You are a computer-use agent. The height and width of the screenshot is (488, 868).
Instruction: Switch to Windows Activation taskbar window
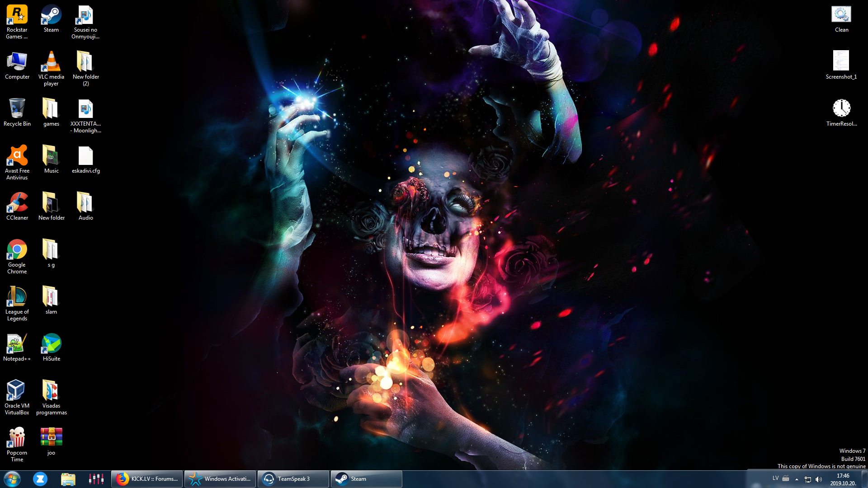tap(220, 479)
